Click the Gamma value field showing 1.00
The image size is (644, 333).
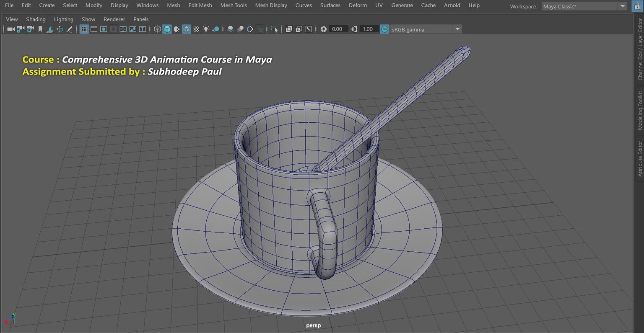coord(369,29)
